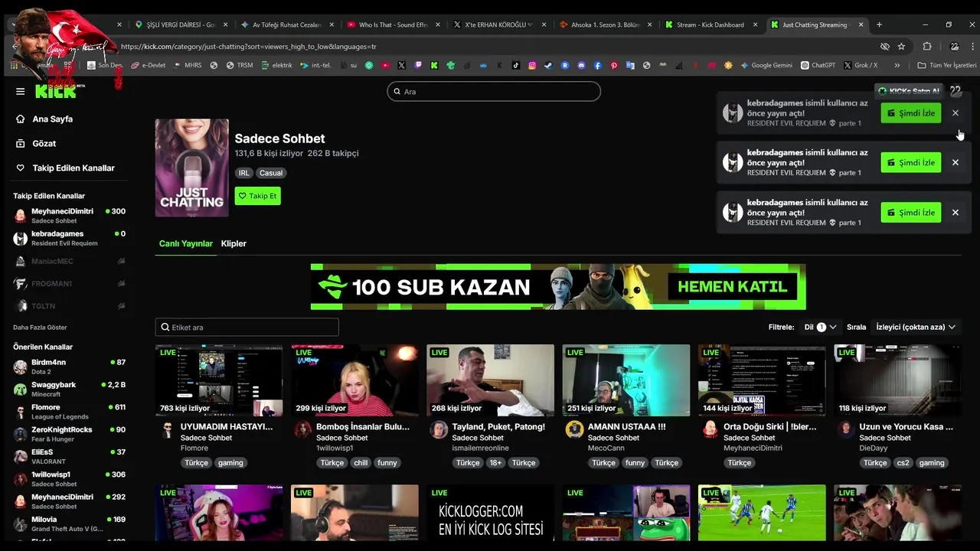
Task: Expand bookmarks overflow chevron
Action: (x=897, y=65)
